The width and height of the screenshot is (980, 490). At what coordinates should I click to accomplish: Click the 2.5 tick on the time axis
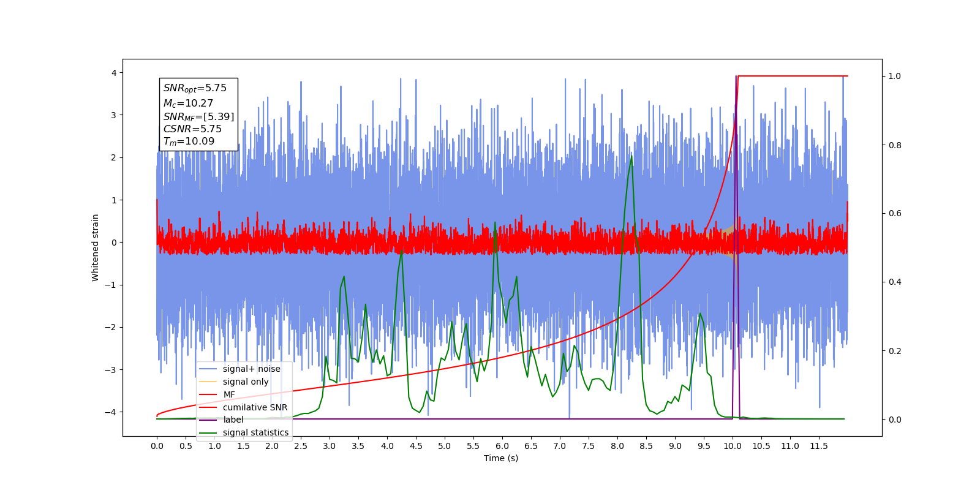click(301, 446)
